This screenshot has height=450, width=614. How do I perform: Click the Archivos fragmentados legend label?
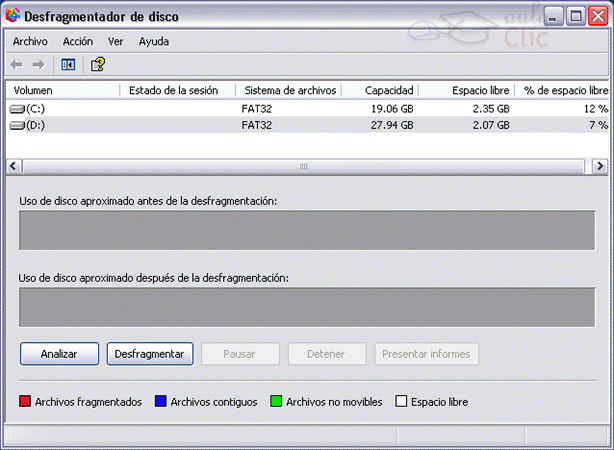pyautogui.click(x=88, y=402)
